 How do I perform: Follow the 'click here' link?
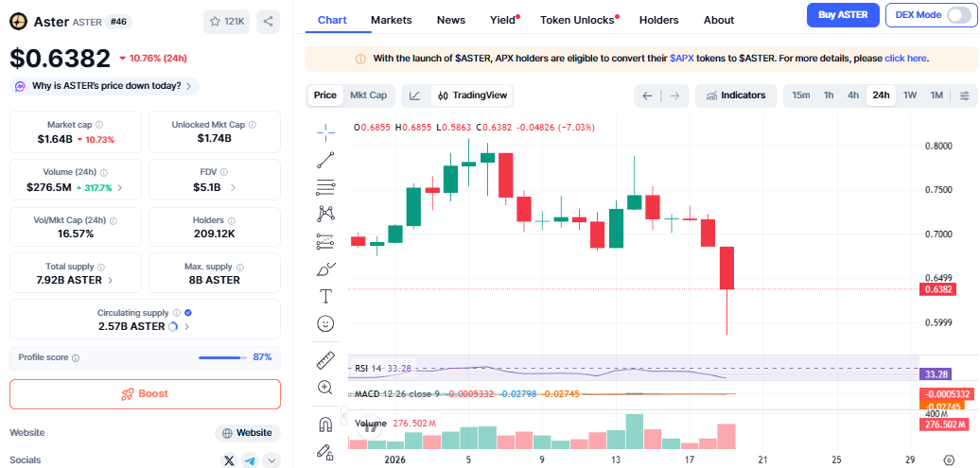[x=905, y=59]
